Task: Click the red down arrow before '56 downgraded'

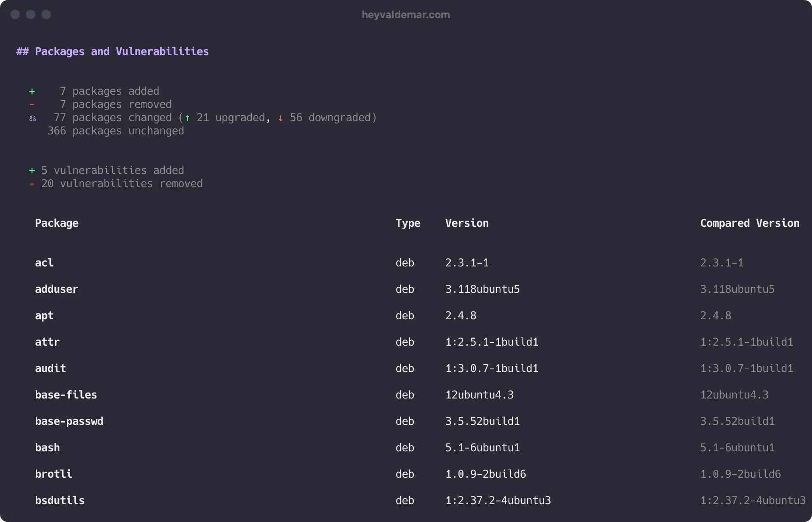Action: point(281,118)
